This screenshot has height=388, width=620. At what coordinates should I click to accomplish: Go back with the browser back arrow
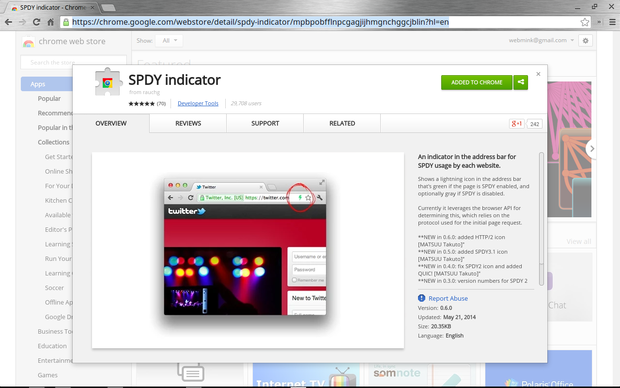[8, 22]
